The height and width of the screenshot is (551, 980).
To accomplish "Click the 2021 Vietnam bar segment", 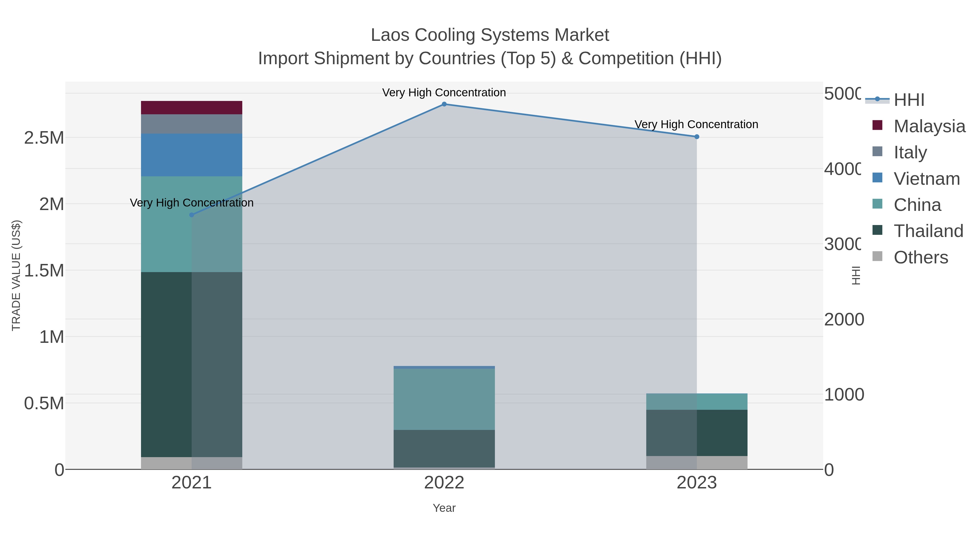I will click(192, 155).
